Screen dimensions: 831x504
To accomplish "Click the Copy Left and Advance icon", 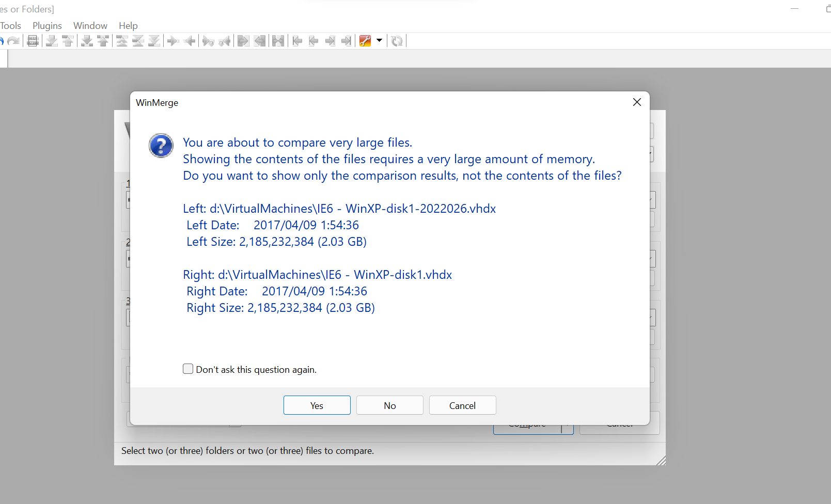I will click(x=224, y=41).
